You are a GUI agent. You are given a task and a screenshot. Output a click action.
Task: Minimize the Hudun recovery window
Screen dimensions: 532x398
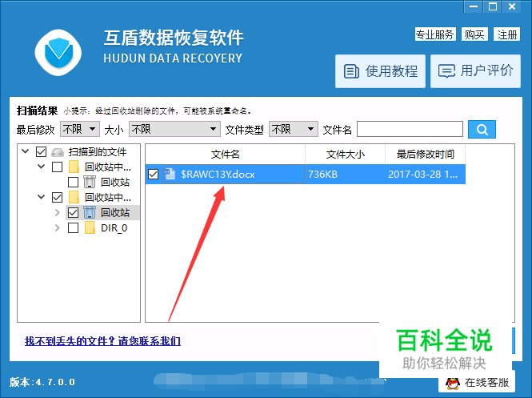tap(474, 6)
